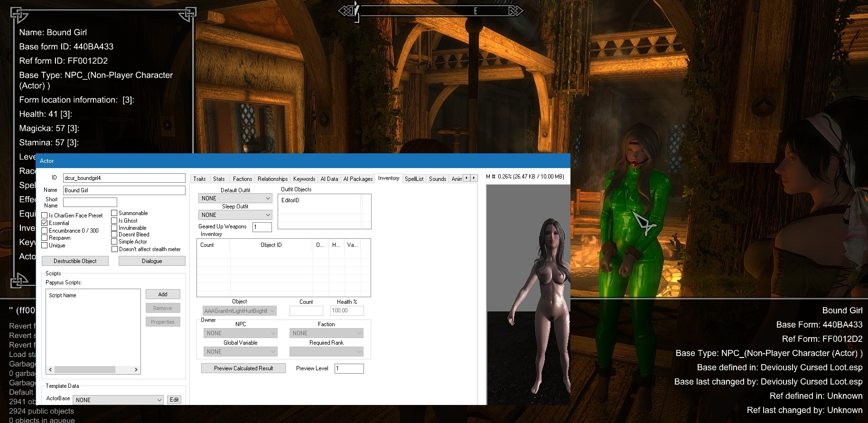Switch to the Traits tab
Viewport: 868px width, 423px height.
199,179
